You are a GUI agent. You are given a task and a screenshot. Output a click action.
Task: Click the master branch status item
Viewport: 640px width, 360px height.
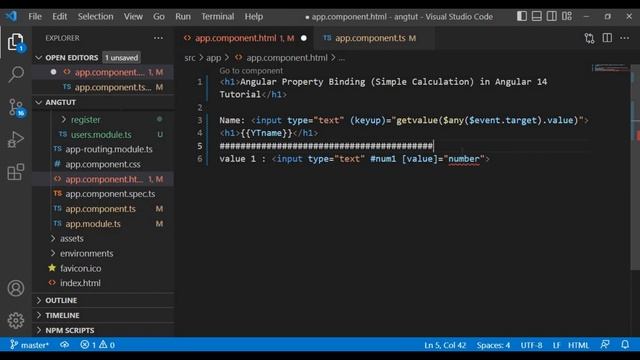tap(29, 345)
